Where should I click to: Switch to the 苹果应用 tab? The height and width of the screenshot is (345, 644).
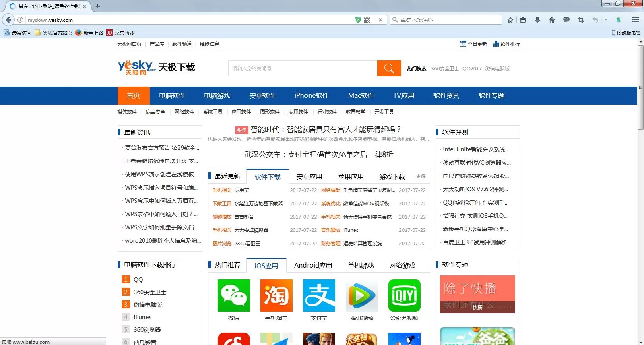coord(351,176)
